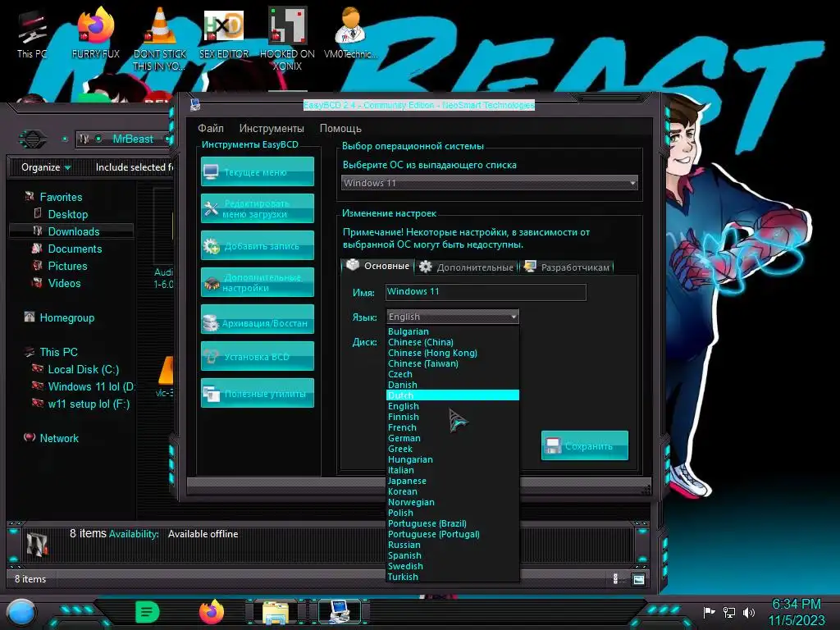Choose Spanish from the language list
Image resolution: width=840 pixels, height=630 pixels.
coord(452,555)
